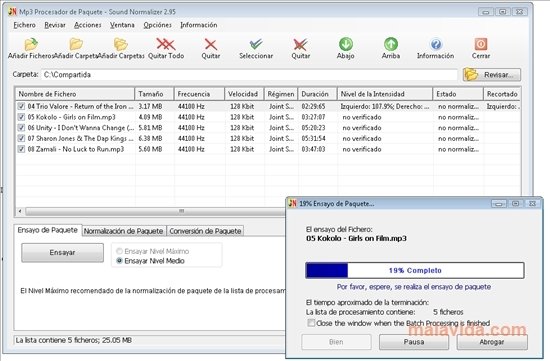Uncheck 05 Kokolo - Girls on Film checkbox
Viewport: 550px width, 361px height.
[x=21, y=117]
